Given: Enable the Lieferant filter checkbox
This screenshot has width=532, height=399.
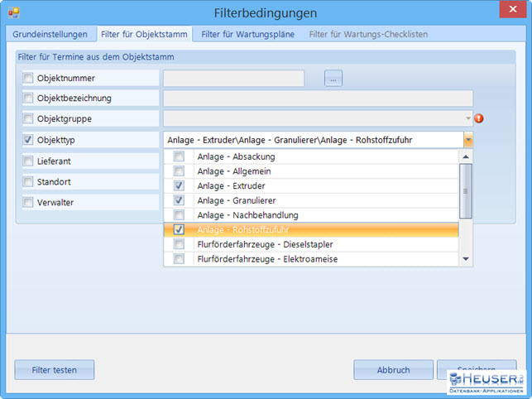Looking at the screenshot, I should (29, 161).
